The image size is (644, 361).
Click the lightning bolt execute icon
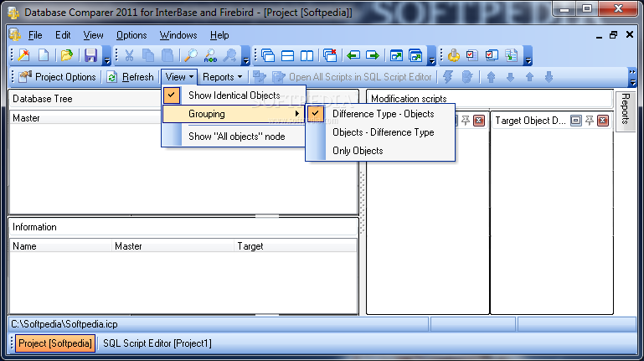(448, 77)
